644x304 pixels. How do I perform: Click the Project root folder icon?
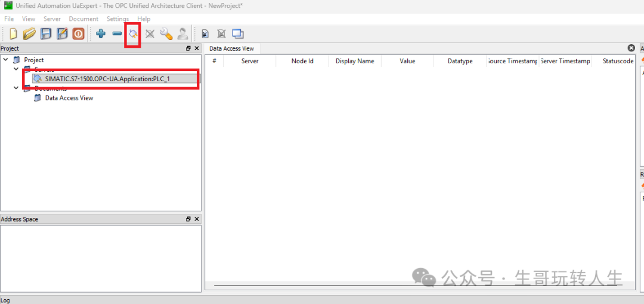click(17, 60)
